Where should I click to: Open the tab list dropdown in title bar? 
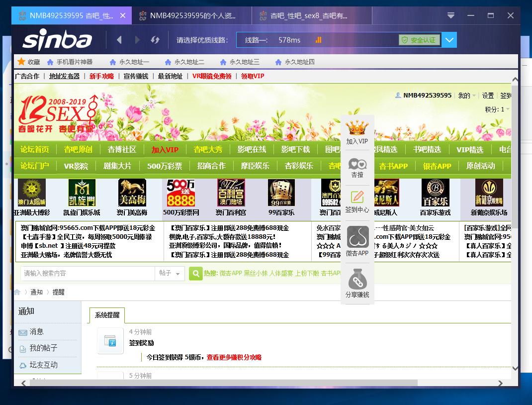(450, 15)
